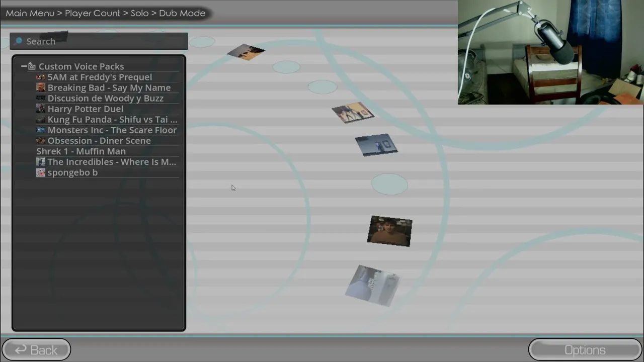The width and height of the screenshot is (644, 362).
Task: Choose "Monsters Inc - The Scare Floor"
Action: point(112,130)
